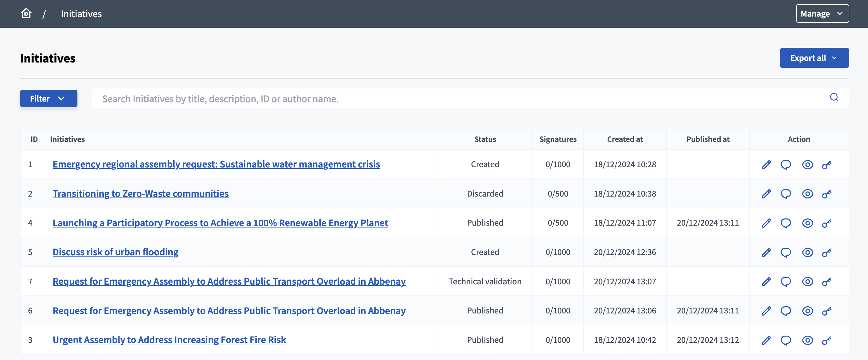The height and width of the screenshot is (360, 868).
Task: Preview the 'Launching a Participatory Process' initiative
Action: point(807,223)
